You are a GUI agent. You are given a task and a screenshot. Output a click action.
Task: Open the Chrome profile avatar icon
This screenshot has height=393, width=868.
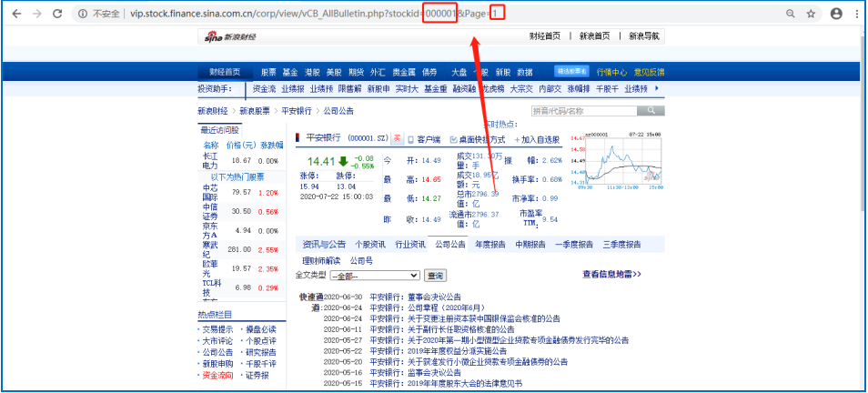point(836,14)
